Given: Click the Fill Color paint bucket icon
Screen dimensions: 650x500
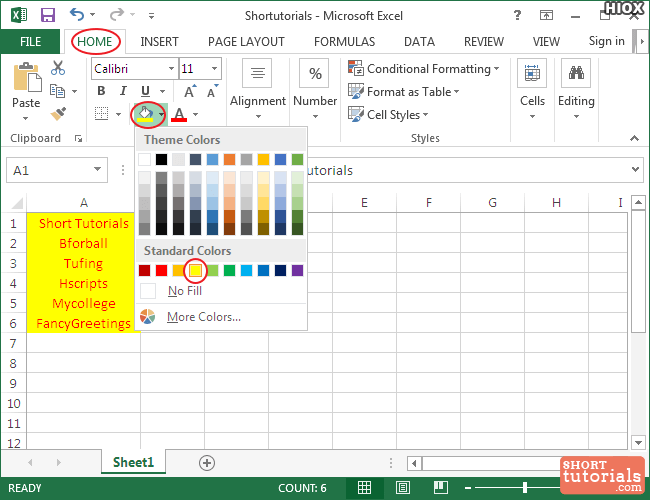Looking at the screenshot, I should pyautogui.click(x=145, y=114).
